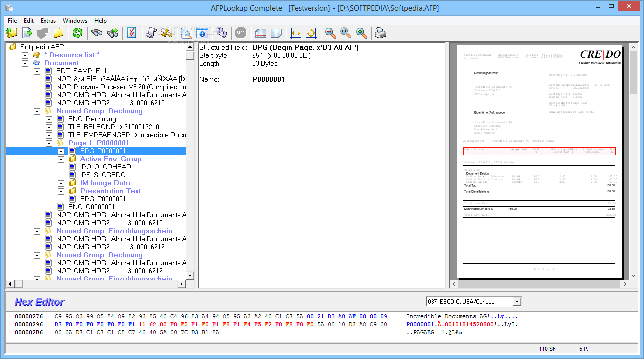This screenshot has height=359, width=644.
Task: Click the first ruler page layout icon
Action: click(x=260, y=33)
